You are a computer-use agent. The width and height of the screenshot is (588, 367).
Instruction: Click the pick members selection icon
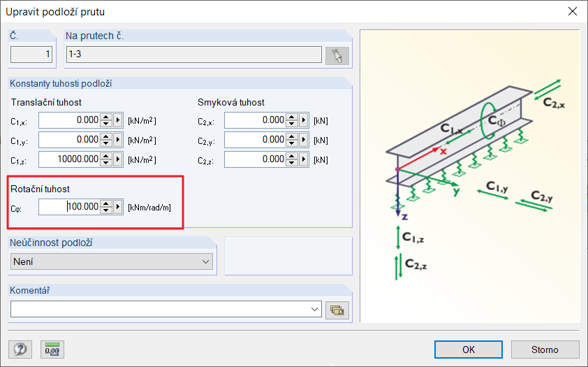coord(337,56)
